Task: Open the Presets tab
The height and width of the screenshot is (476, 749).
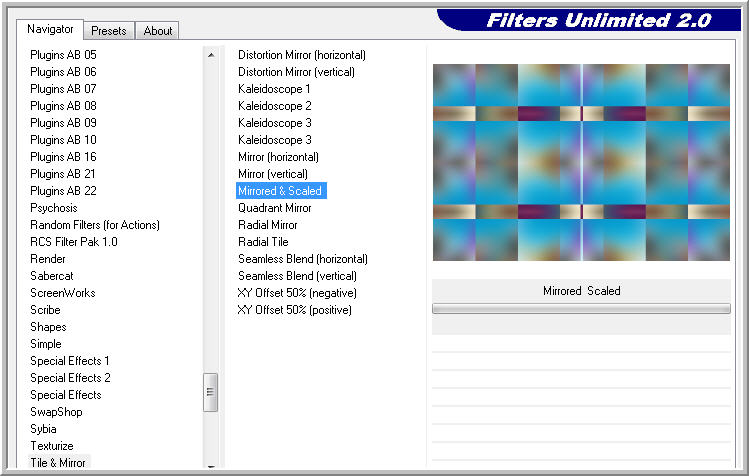Action: click(109, 31)
